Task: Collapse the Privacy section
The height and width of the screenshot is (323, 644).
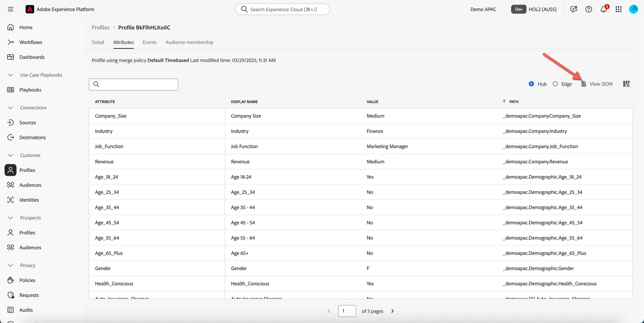Action: [10, 265]
